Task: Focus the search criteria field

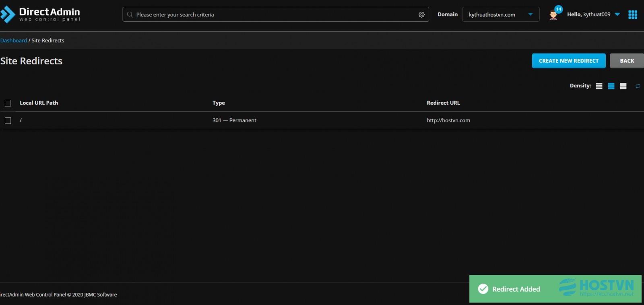Action: tap(276, 14)
